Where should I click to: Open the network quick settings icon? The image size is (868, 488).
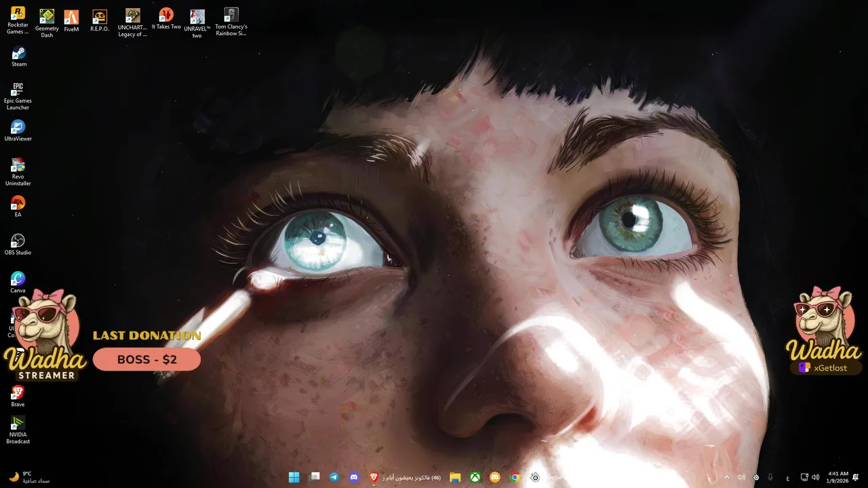pyautogui.click(x=804, y=477)
